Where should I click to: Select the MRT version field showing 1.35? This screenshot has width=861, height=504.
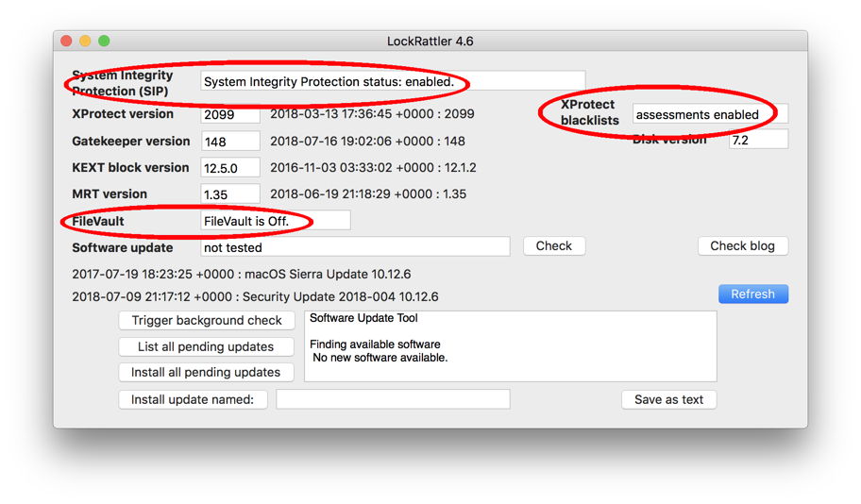point(230,194)
